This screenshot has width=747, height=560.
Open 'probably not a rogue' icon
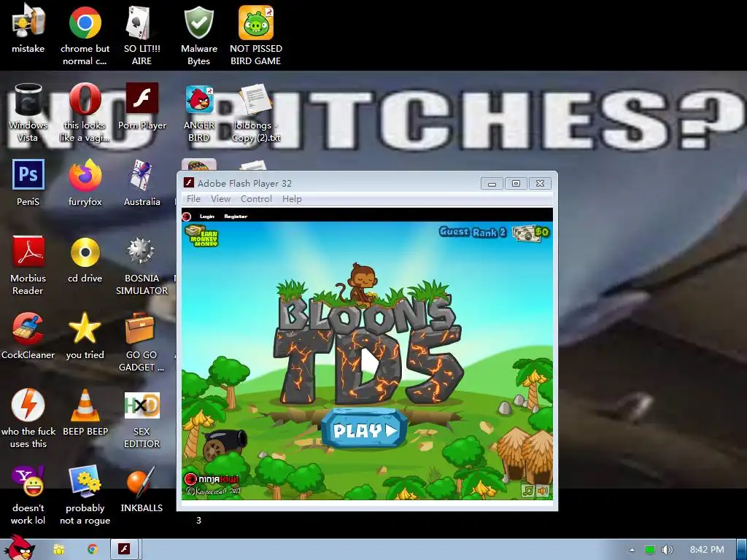(85, 481)
